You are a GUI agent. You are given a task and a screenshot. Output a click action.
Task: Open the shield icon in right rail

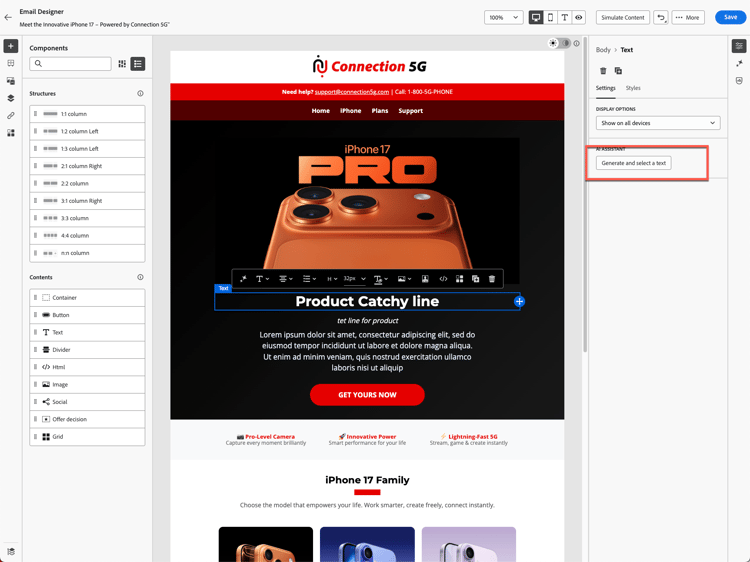(x=739, y=81)
